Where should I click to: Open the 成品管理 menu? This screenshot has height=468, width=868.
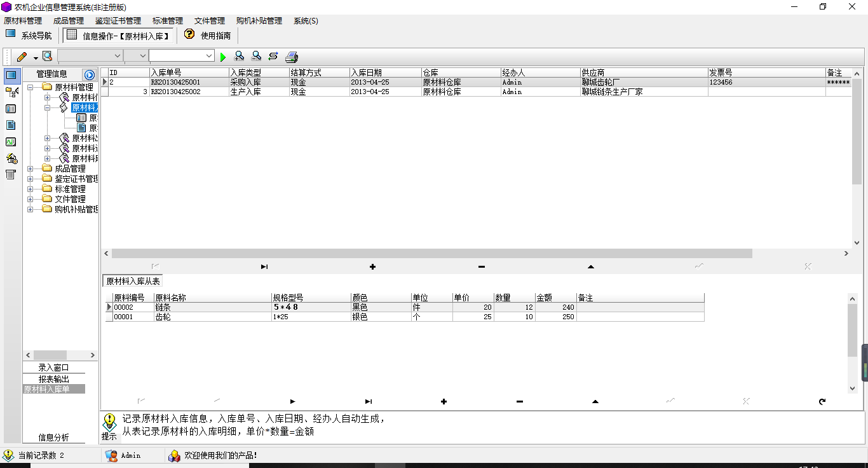[x=69, y=21]
